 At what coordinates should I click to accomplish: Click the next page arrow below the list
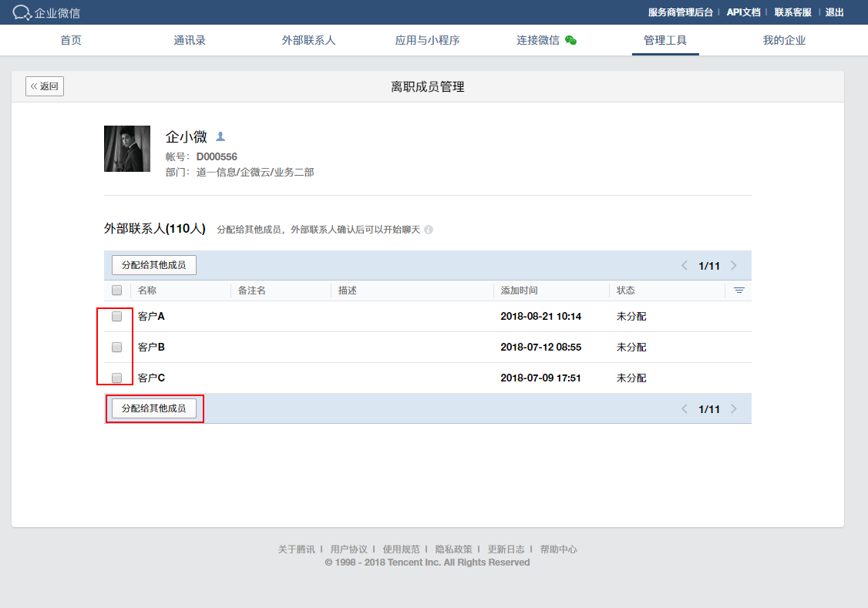point(733,409)
